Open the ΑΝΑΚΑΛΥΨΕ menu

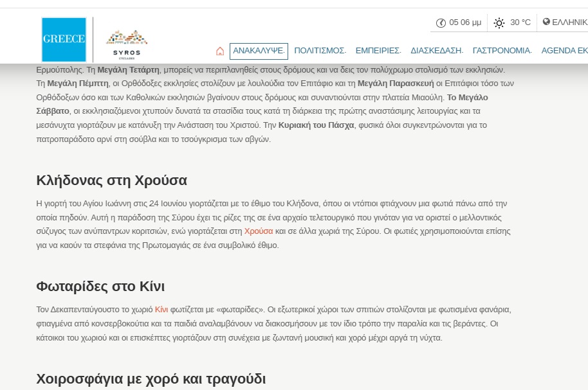259,51
